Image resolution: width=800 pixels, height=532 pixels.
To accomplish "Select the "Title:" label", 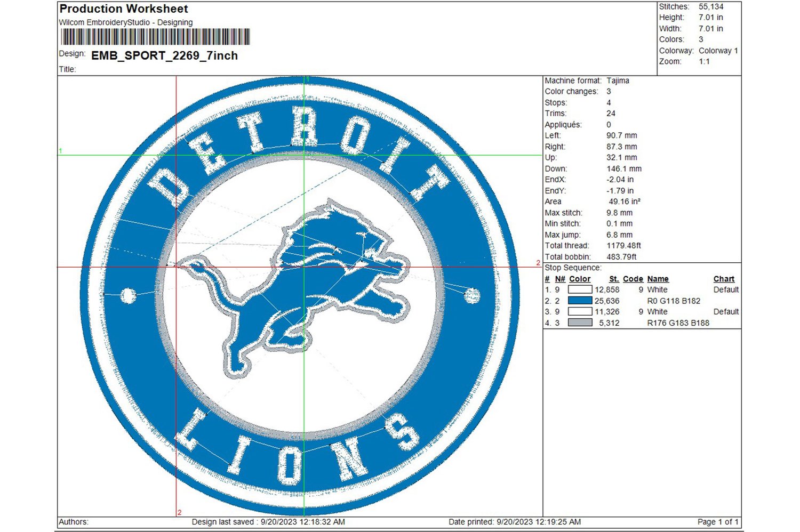I will click(67, 69).
